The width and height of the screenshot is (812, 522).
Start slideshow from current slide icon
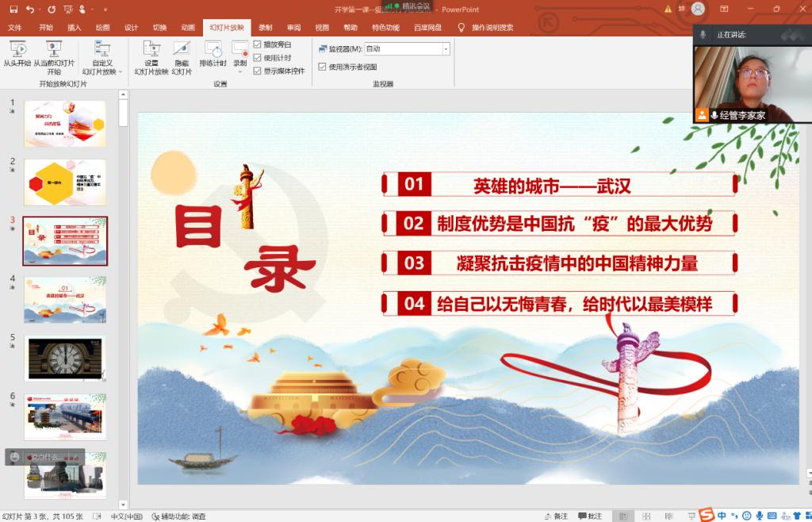click(x=53, y=50)
